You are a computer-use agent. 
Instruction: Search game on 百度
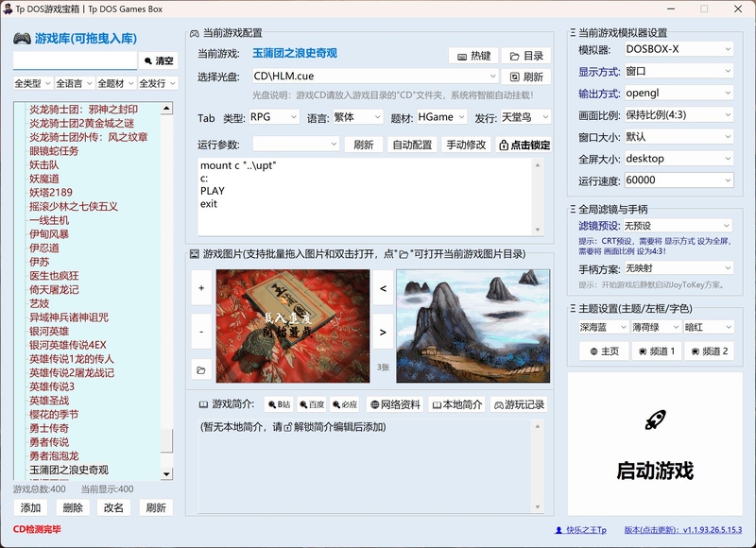coord(312,404)
